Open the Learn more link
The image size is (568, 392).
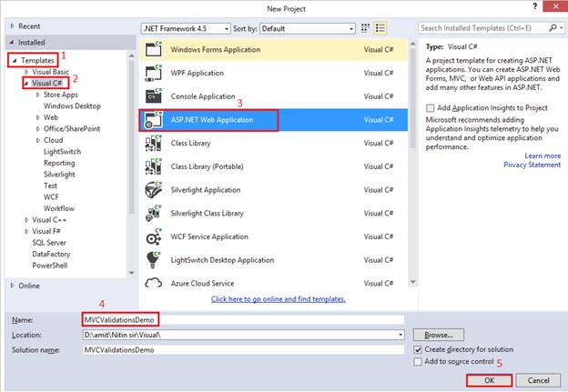tap(543, 156)
